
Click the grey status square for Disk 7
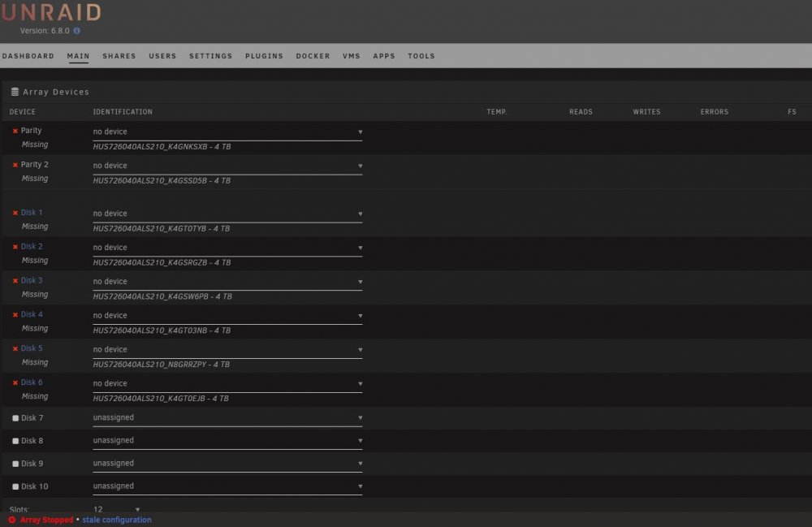coord(15,418)
